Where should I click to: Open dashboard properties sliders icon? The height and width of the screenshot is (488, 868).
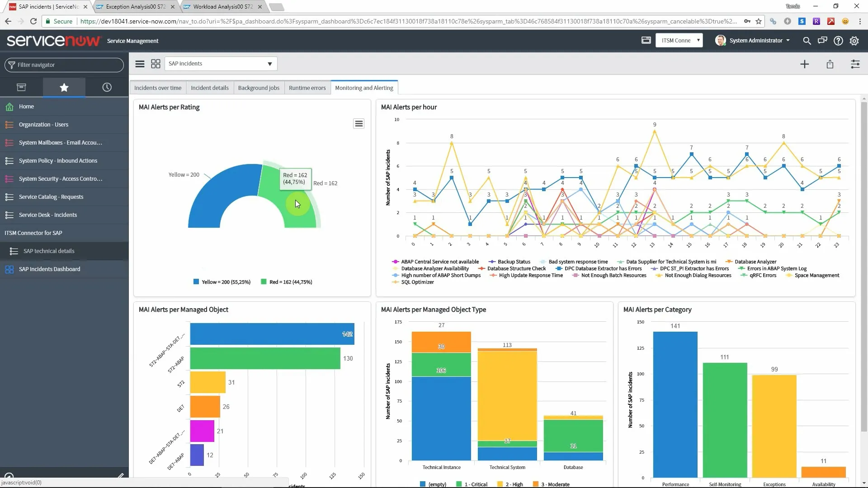pyautogui.click(x=855, y=64)
